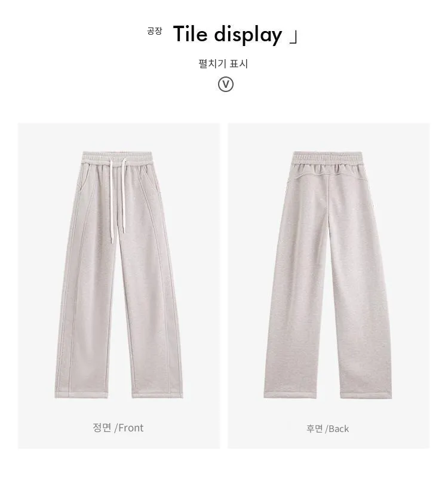
Task: Open the front view pants image
Action: (x=118, y=274)
